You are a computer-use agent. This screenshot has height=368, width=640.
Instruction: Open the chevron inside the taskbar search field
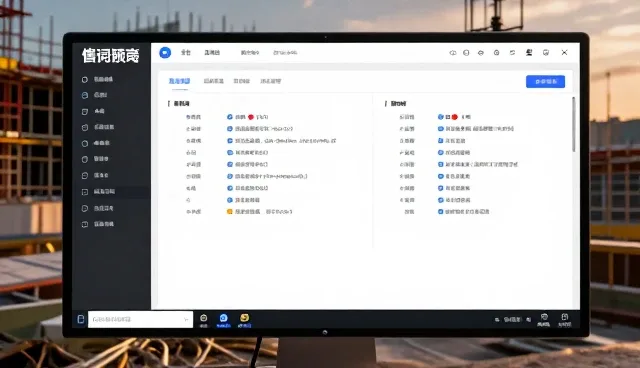click(186, 319)
